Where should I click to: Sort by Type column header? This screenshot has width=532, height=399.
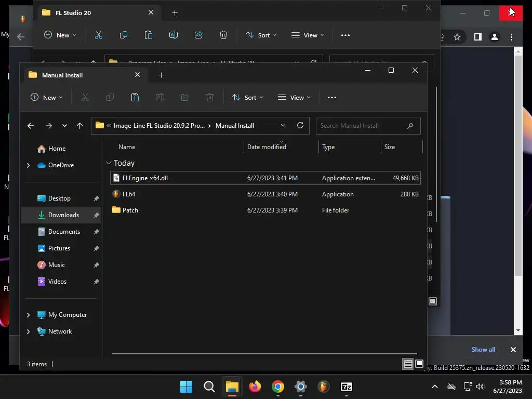tap(328, 147)
